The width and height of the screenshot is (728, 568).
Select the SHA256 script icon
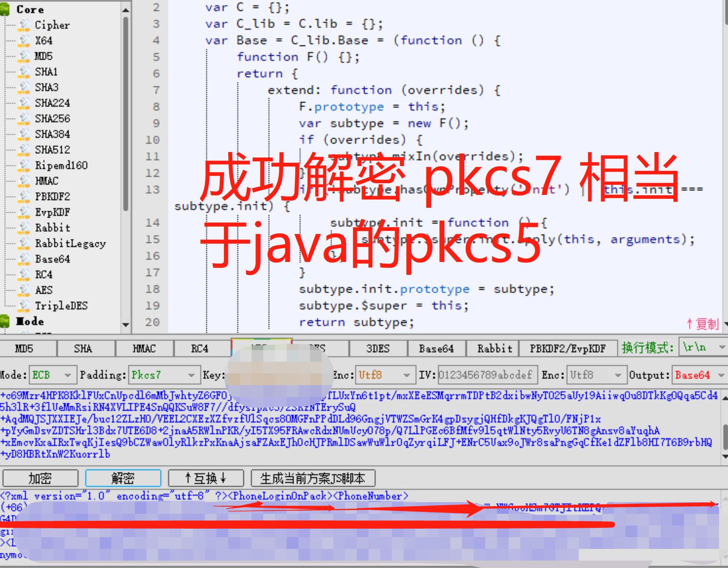click(x=24, y=118)
